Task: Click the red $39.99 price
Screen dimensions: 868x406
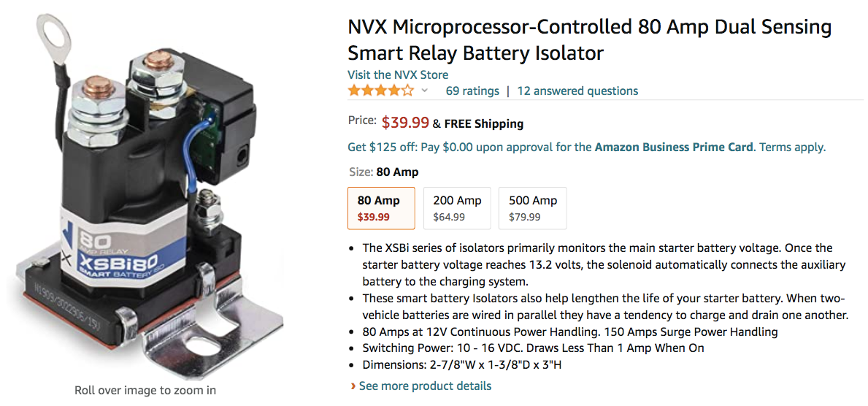Action: [x=405, y=123]
